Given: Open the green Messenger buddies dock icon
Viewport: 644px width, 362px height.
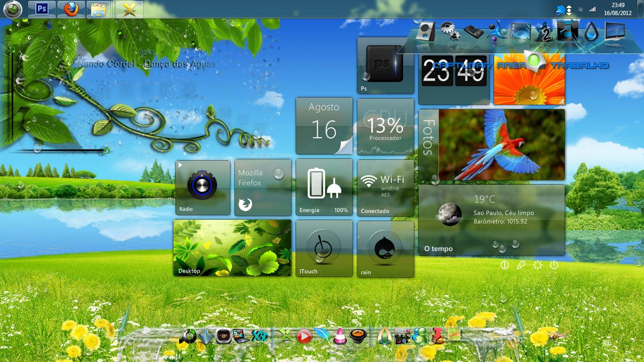Looking at the screenshot, I should coord(420,336).
